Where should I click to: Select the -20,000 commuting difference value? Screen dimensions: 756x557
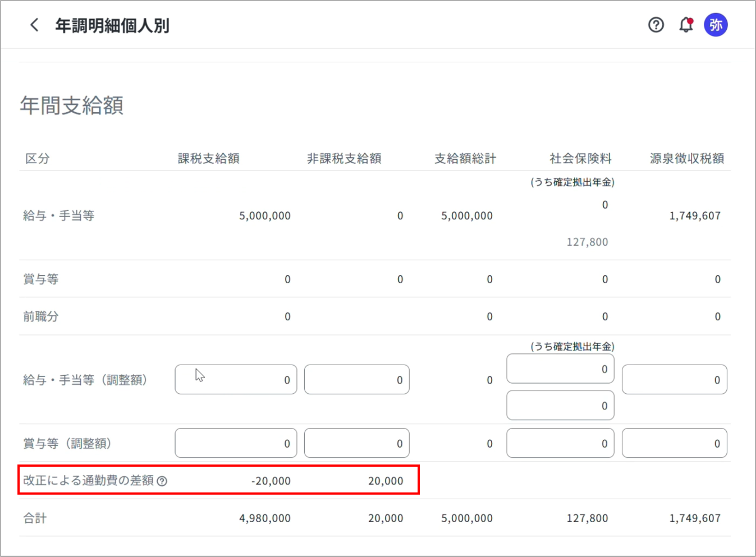[x=271, y=481]
